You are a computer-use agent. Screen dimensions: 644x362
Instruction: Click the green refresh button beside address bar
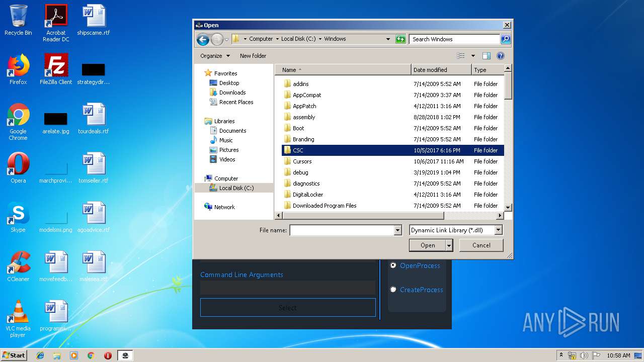400,39
